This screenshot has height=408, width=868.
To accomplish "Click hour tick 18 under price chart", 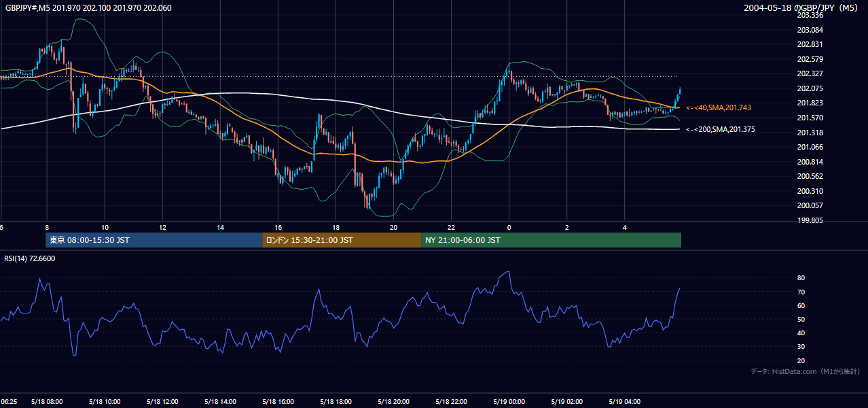I will click(x=336, y=227).
